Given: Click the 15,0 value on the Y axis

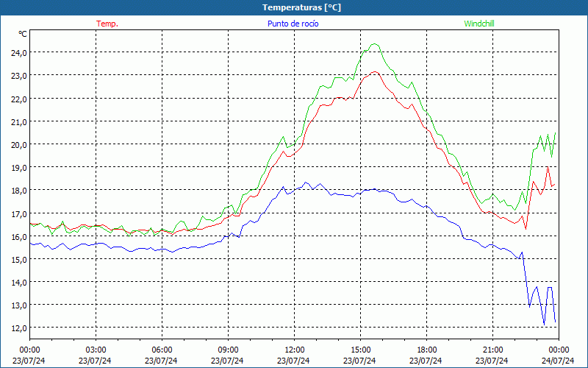Looking at the screenshot, I should point(19,260).
